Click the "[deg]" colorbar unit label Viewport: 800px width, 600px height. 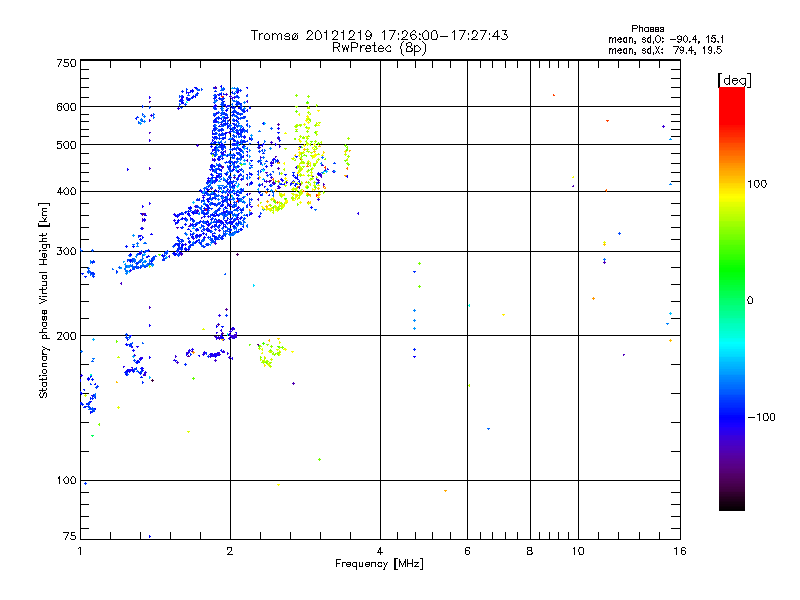pos(734,80)
